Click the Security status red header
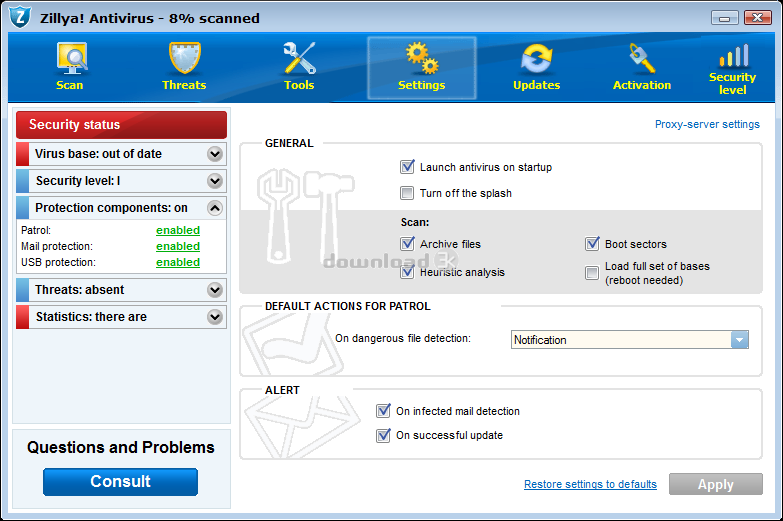Image resolution: width=783 pixels, height=521 pixels. click(121, 125)
